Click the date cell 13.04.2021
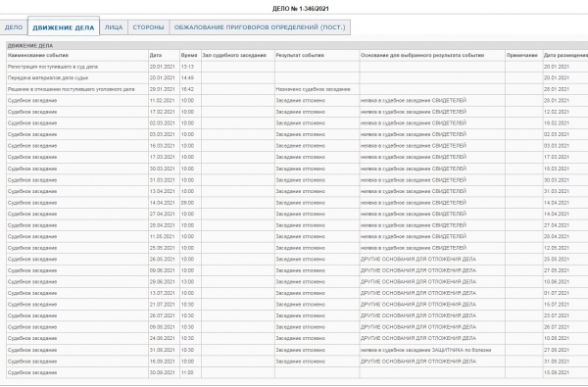 [163, 191]
